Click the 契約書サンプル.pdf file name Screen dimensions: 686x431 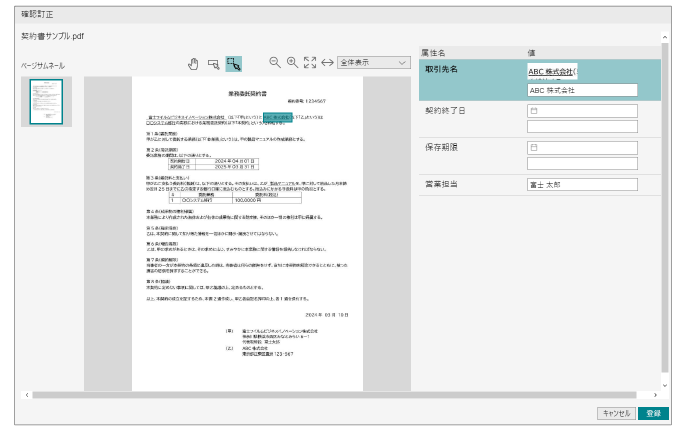[52, 36]
